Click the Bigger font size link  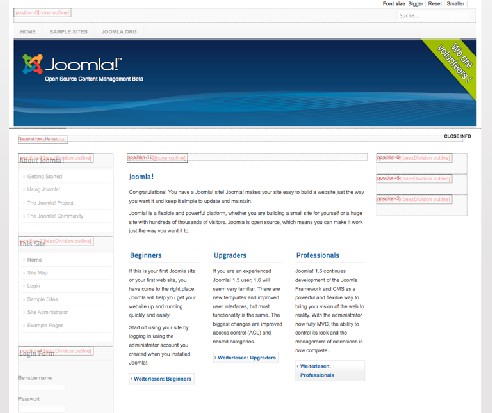[416, 4]
